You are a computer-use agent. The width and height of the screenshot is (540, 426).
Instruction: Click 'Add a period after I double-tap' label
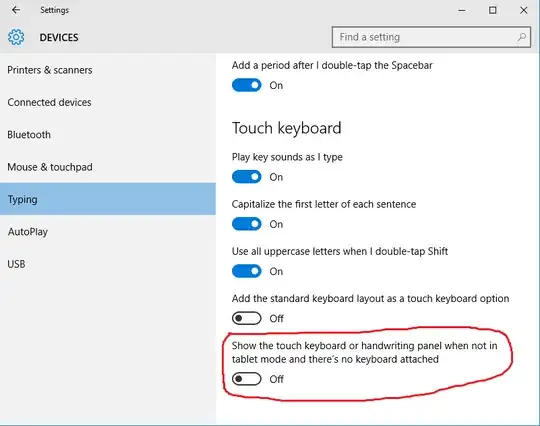[332, 65]
